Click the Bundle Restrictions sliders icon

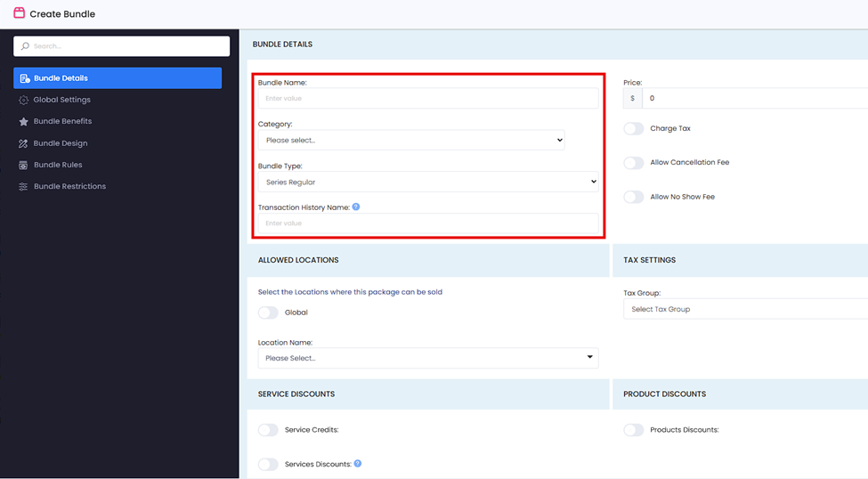pos(23,187)
